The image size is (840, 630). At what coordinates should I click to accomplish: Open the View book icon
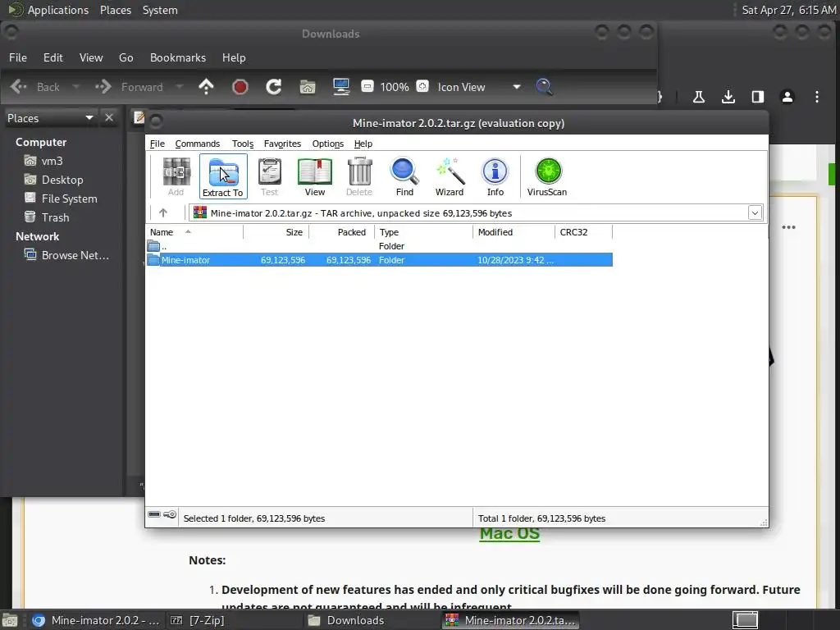click(x=315, y=176)
